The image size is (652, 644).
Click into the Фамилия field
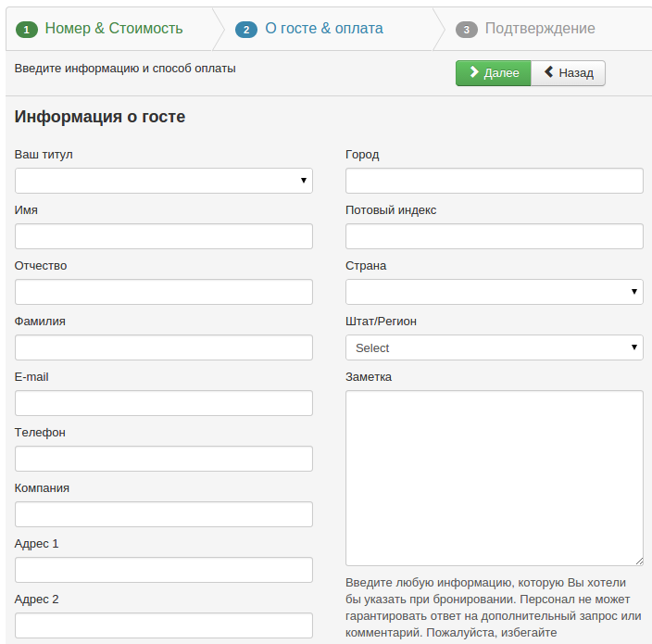pyautogui.click(x=163, y=347)
